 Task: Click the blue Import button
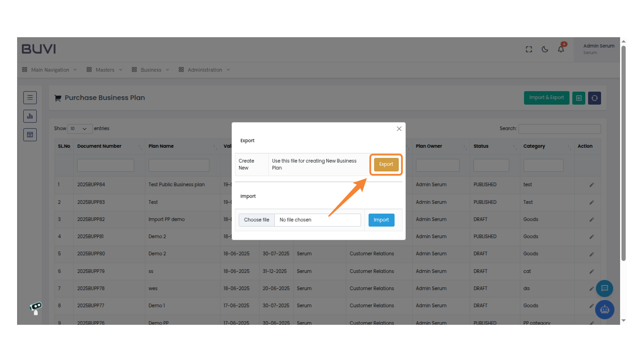(381, 220)
